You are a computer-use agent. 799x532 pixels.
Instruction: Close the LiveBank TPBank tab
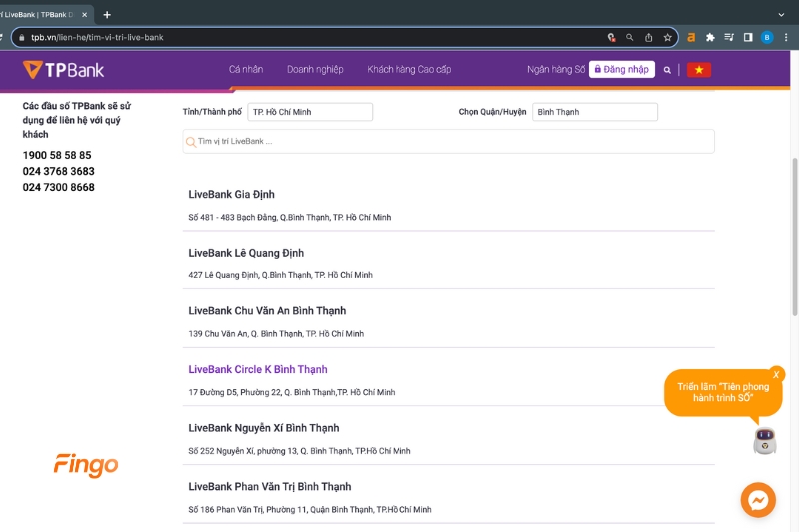click(85, 15)
